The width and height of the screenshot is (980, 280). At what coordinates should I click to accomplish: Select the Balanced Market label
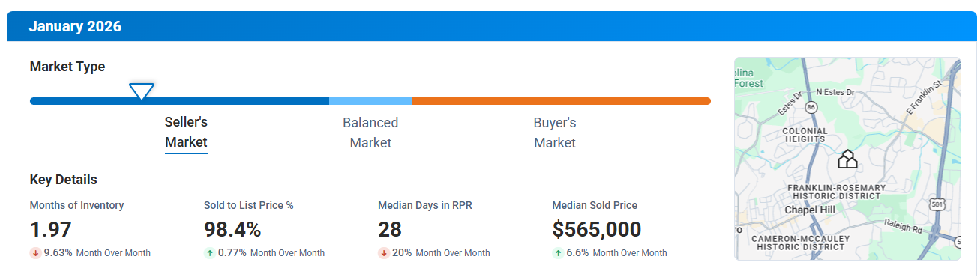pos(370,133)
